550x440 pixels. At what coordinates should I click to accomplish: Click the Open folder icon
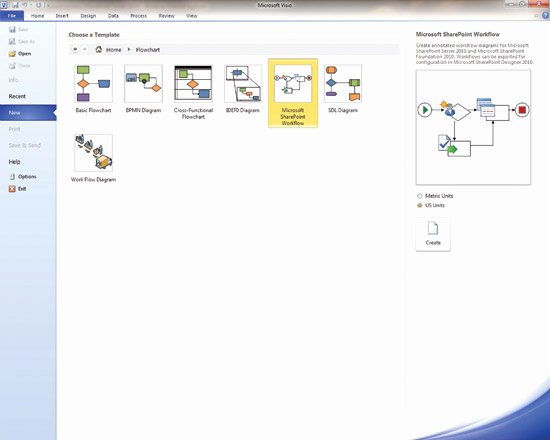[12, 54]
